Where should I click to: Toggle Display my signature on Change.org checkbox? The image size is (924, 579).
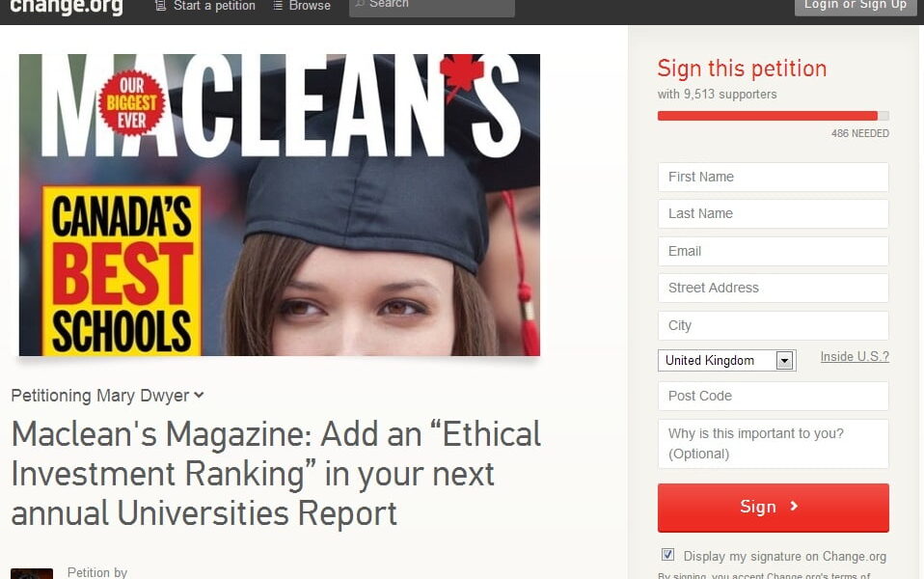coord(667,555)
